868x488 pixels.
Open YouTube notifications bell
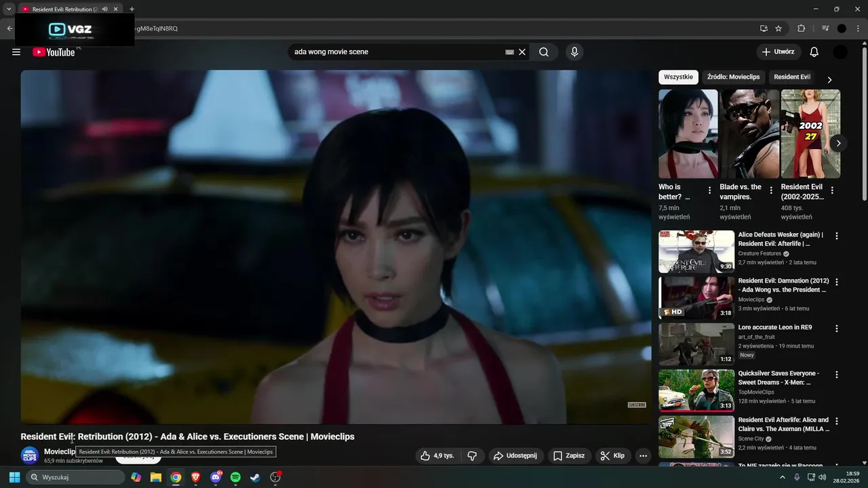click(x=814, y=52)
